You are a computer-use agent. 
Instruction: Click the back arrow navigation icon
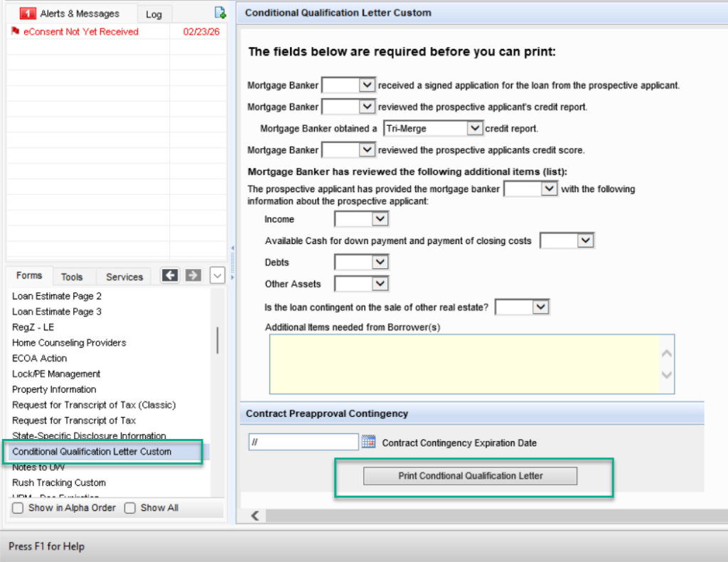[170, 275]
